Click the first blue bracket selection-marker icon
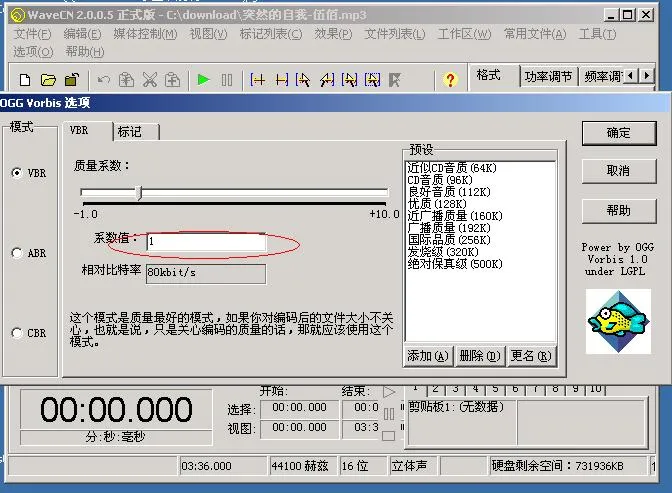Screen dimensions: 672x493 (258, 80)
